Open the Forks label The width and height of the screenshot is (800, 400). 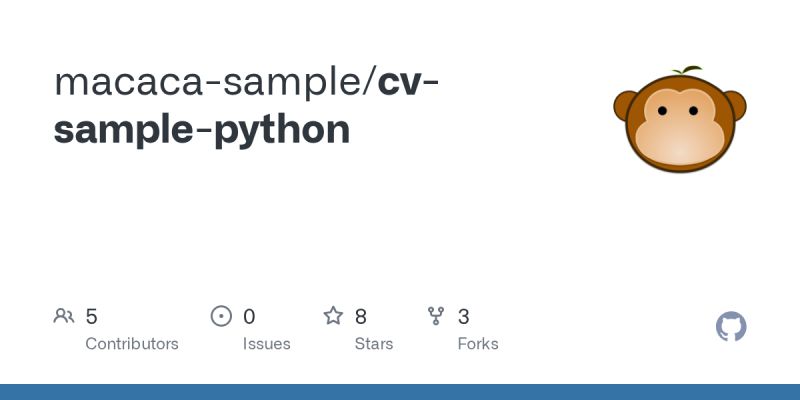(478, 344)
